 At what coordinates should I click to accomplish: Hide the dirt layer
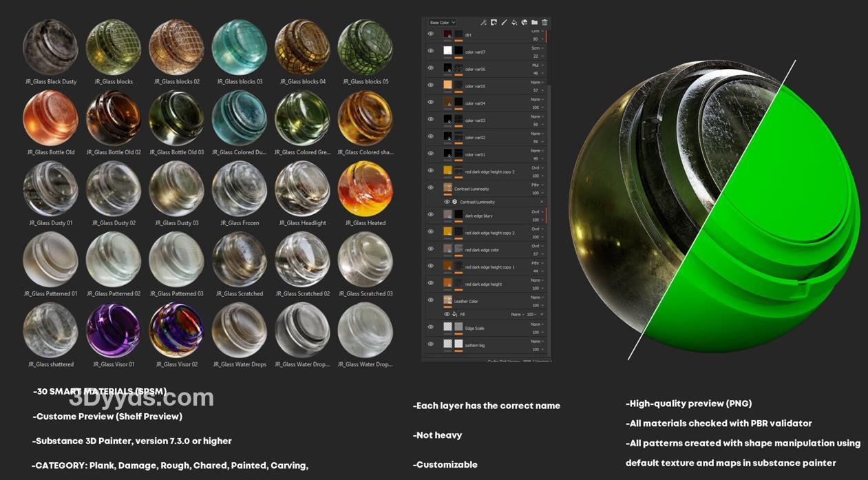[x=431, y=34]
